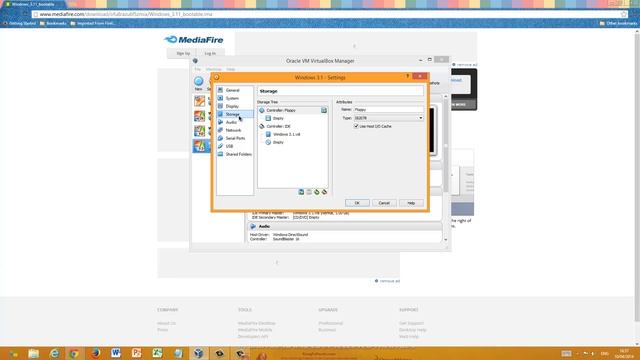This screenshot has width=640, height=360.
Task: Click Help button in Settings dialog
Action: (411, 203)
